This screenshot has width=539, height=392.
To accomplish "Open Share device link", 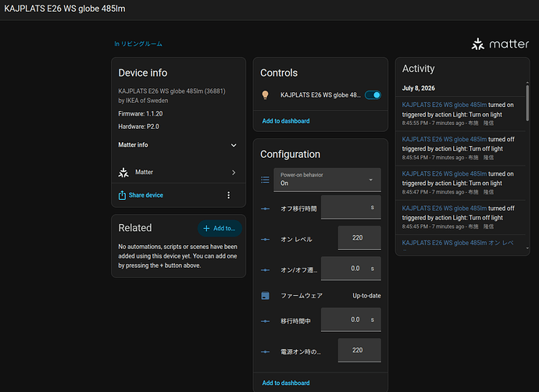I will [x=146, y=195].
